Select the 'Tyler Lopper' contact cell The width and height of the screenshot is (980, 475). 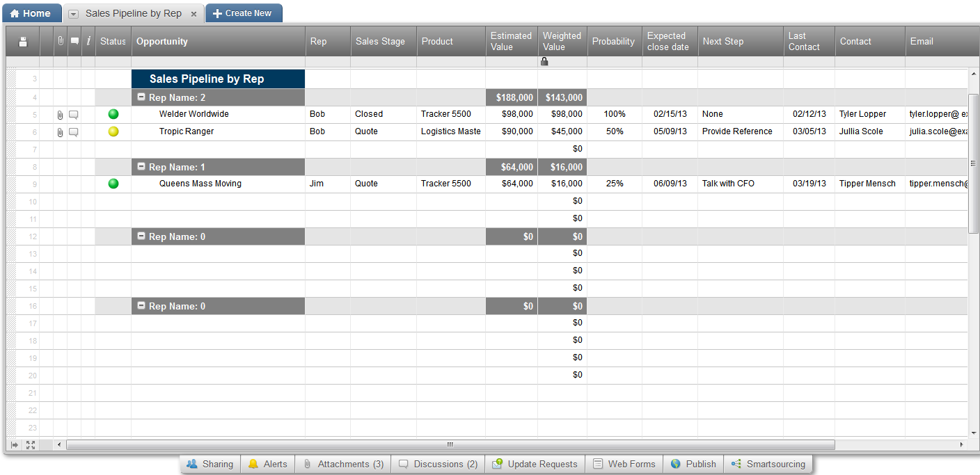[x=870, y=115]
